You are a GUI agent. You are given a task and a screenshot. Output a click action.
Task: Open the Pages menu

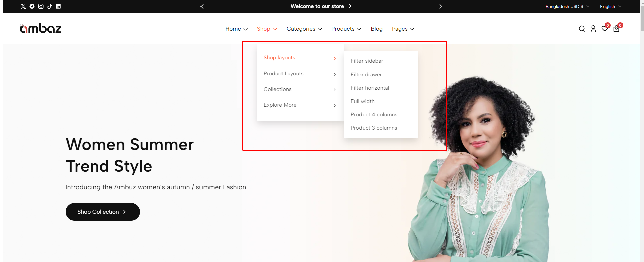(403, 29)
